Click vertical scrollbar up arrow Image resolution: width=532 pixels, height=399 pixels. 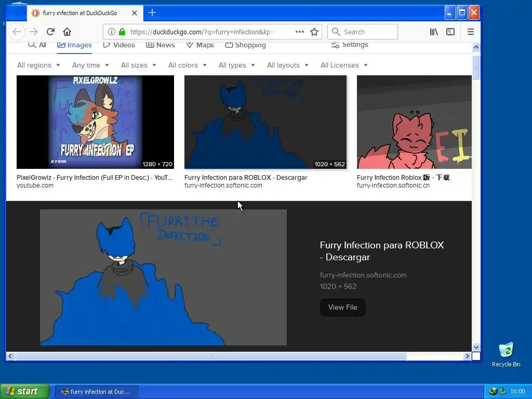tap(476, 47)
